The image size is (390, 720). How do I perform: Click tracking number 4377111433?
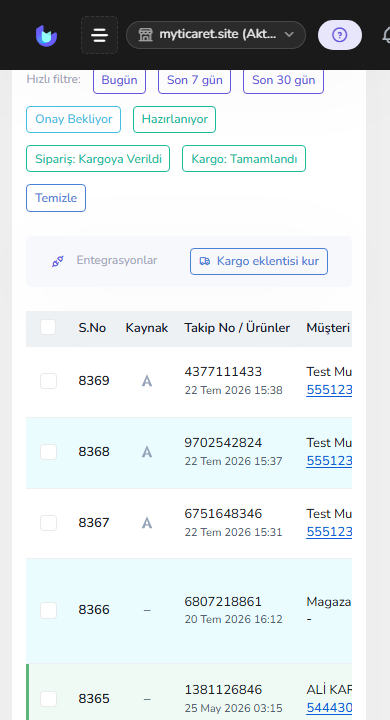tap(223, 371)
